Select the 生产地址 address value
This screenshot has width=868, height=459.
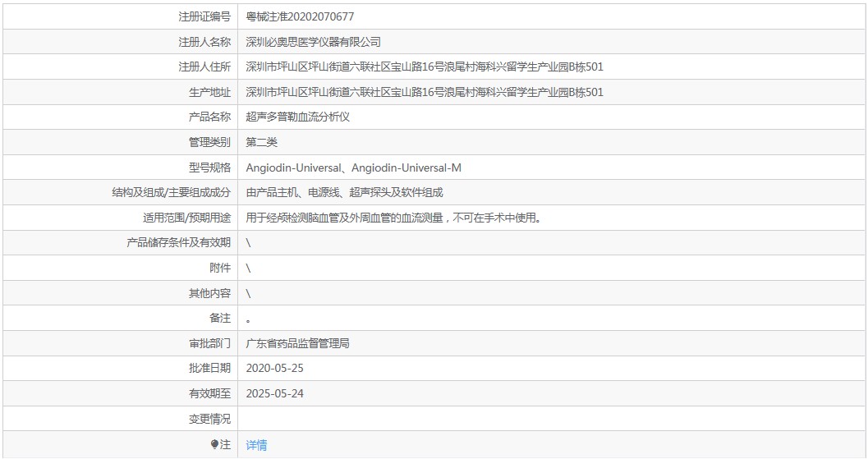click(425, 93)
